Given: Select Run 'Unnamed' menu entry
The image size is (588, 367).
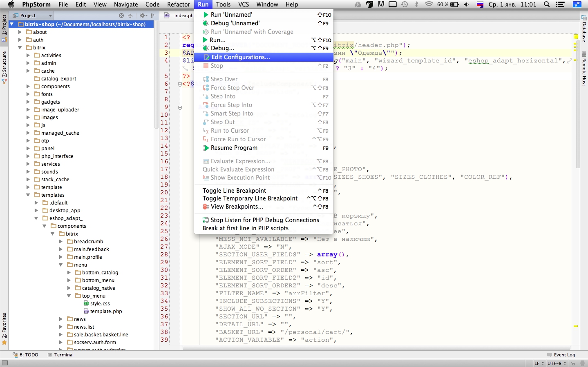Looking at the screenshot, I should click(x=264, y=15).
